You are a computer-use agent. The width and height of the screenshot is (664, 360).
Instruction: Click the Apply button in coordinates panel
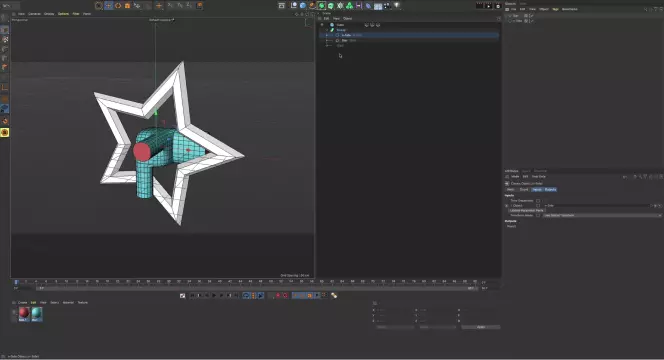pos(481,327)
